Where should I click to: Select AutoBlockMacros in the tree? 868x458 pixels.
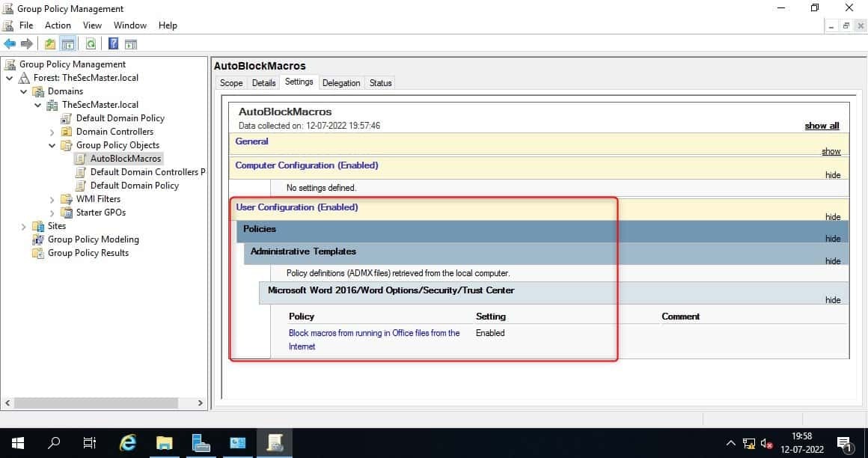pyautogui.click(x=126, y=159)
